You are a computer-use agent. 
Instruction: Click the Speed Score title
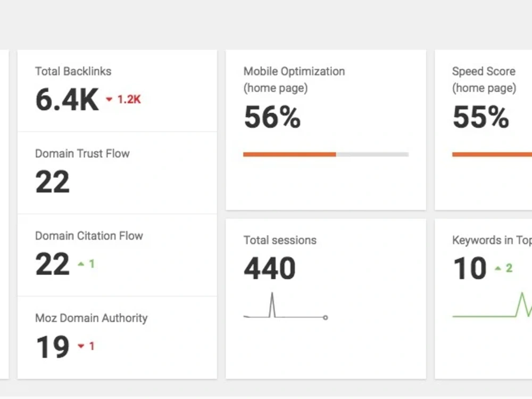tap(484, 79)
